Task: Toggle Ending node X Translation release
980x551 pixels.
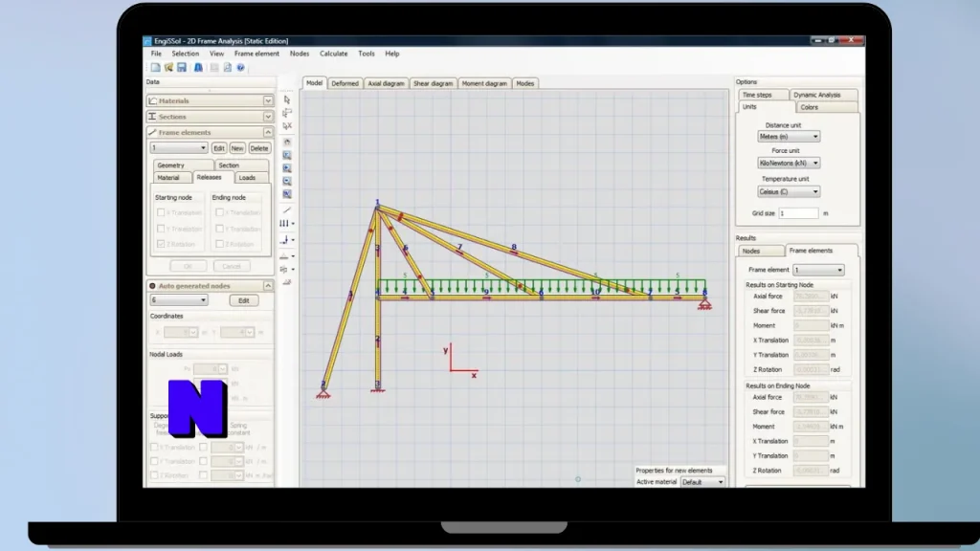Action: pyautogui.click(x=219, y=212)
